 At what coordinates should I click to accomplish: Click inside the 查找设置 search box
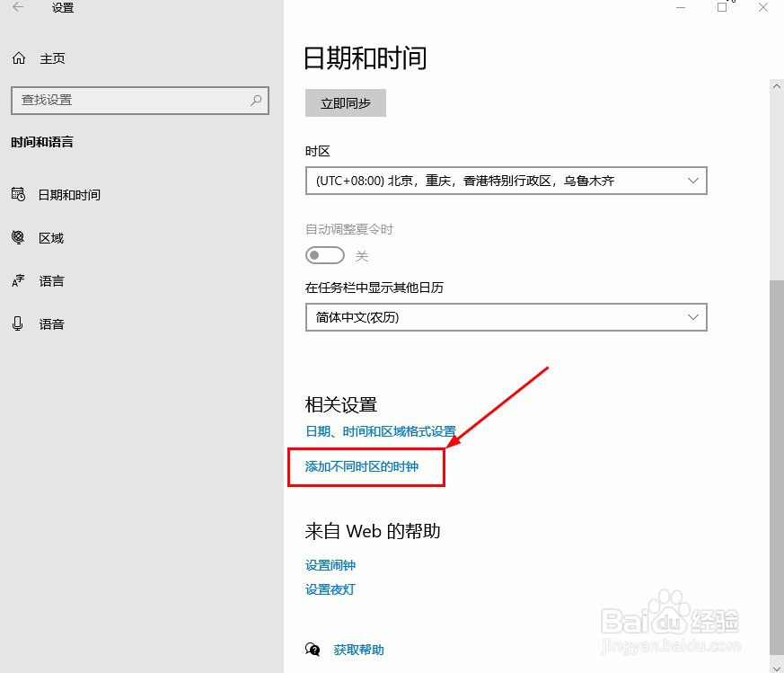coord(135,100)
